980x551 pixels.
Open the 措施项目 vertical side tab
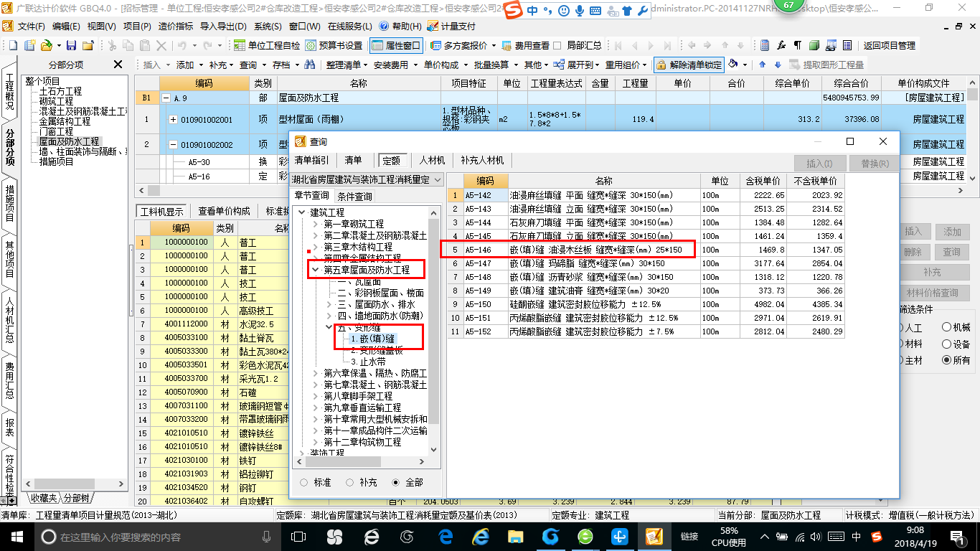(x=10, y=204)
